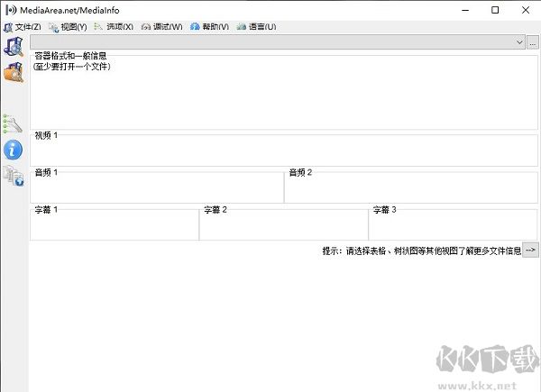Click the 视频 1 section label
This screenshot has width=541, height=392.
(x=46, y=135)
